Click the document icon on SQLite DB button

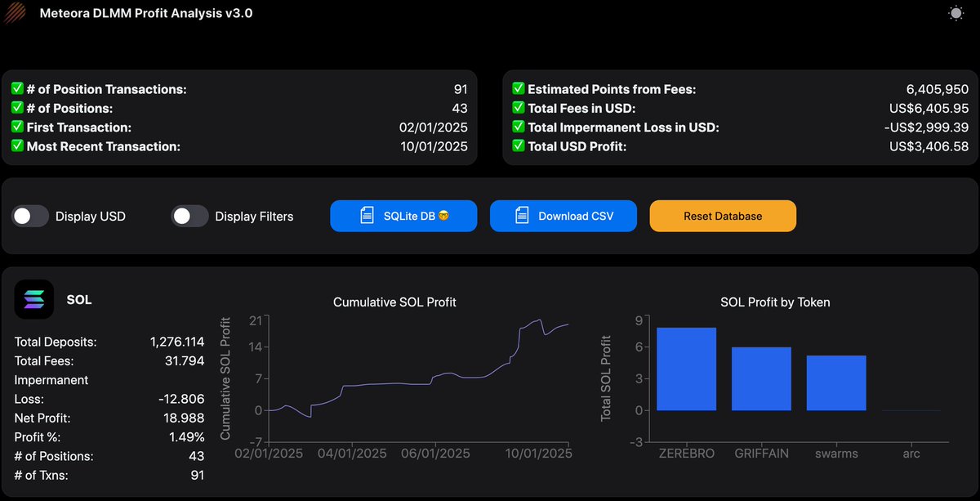coord(367,216)
